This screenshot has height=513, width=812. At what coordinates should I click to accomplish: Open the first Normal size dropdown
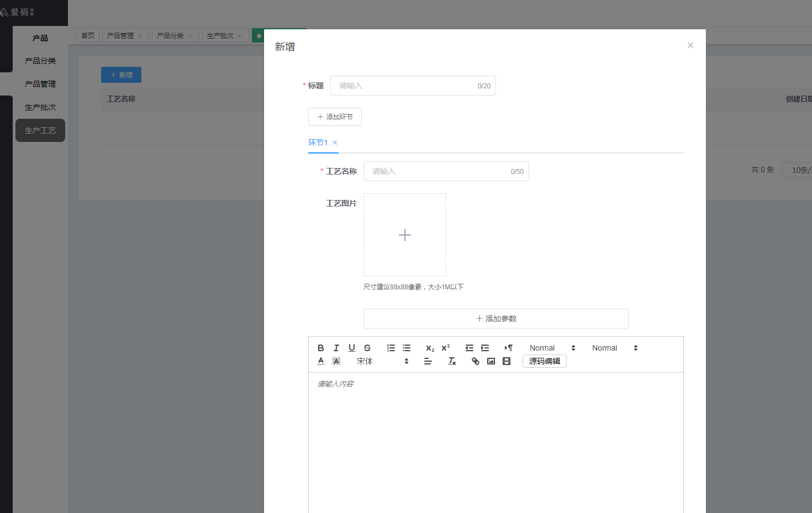pos(552,348)
